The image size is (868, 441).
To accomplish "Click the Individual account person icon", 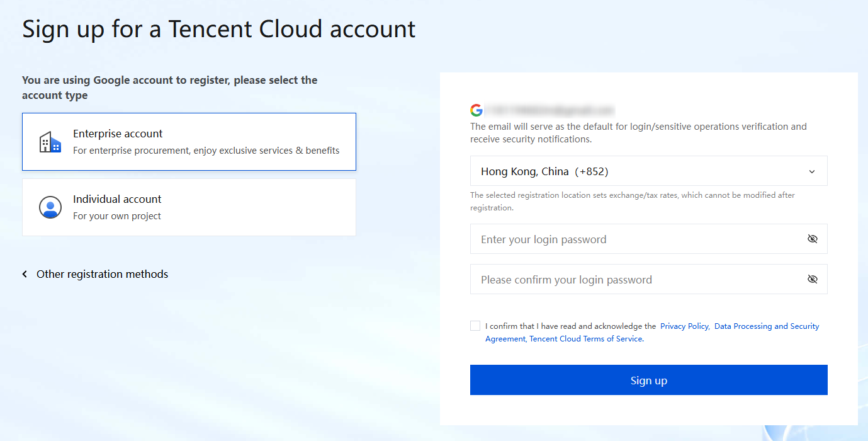I will (50, 207).
